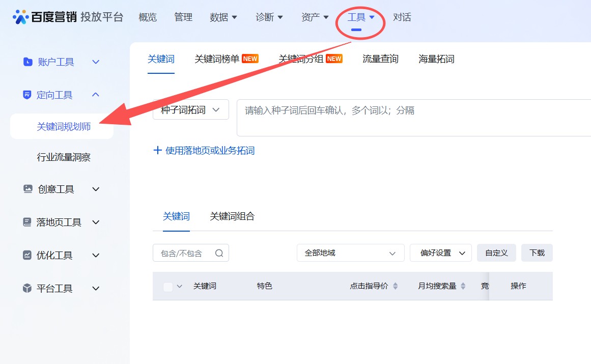Click the 平台工具 cube icon

[x=27, y=288]
